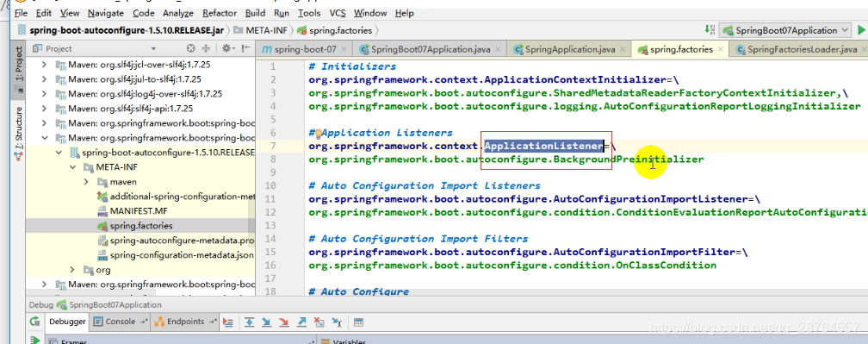868x344 pixels.
Task: Click Scroll from Source icon in Project panel
Action: (191, 48)
